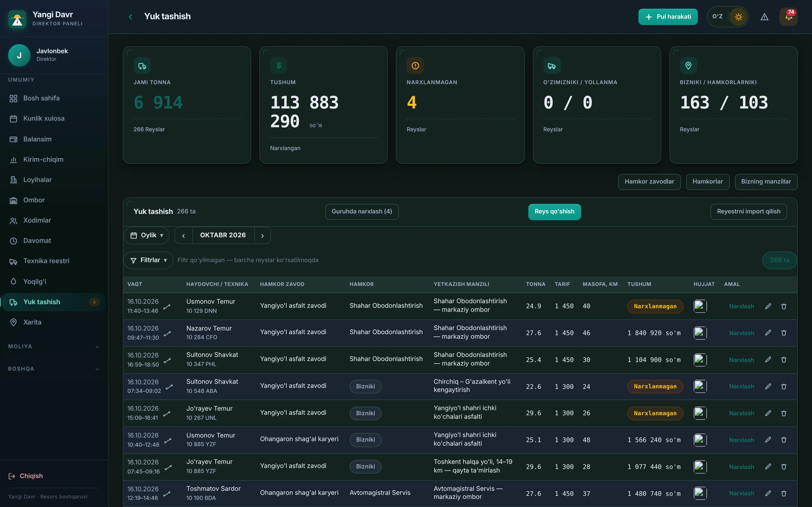Click the warning triangle icon in header
The width and height of the screenshot is (812, 507).
(764, 17)
